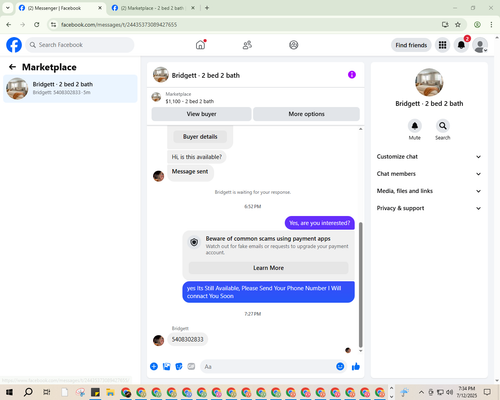This screenshot has height=400, width=500.
Task: Open the tab search chevron dropdown
Action: click(8, 8)
